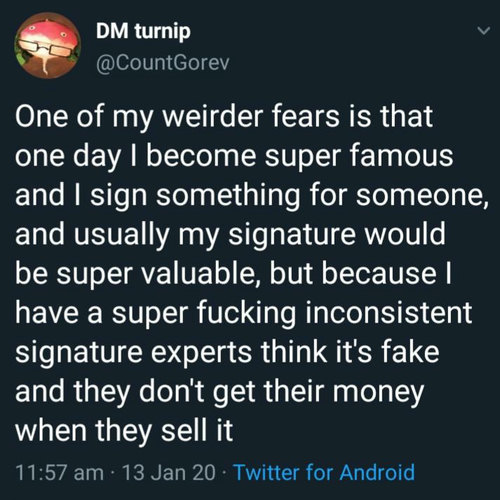Image resolution: width=500 pixels, height=500 pixels.
Task: Select the line 'and usually my signature would'
Action: (x=230, y=234)
